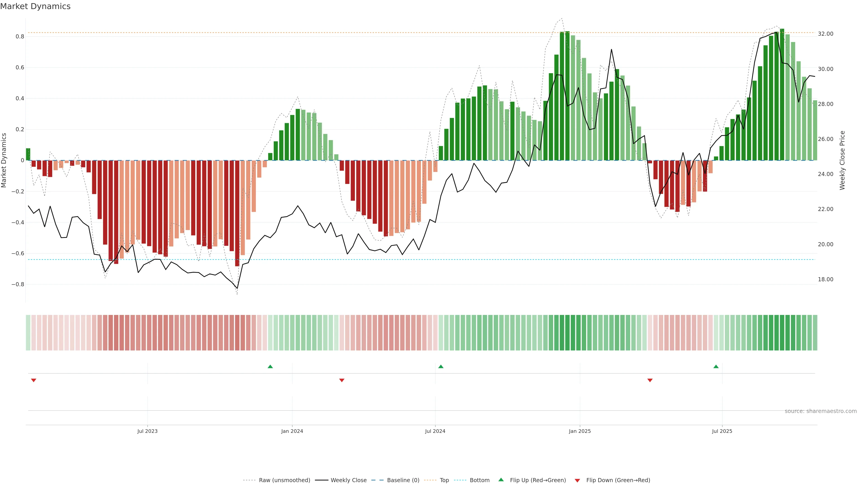The width and height of the screenshot is (868, 488).
Task: Click the 32.00 price axis tick label
Action: coord(826,34)
